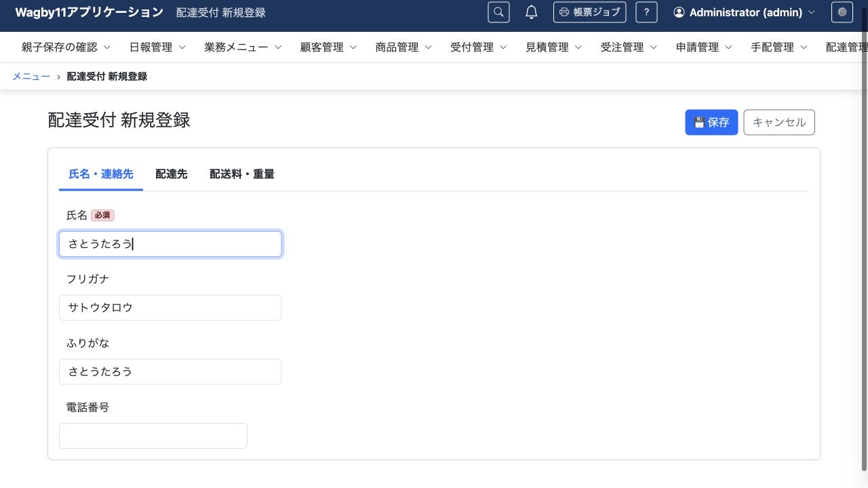Switch to the 配送料・重量 tab
Screen dimensions: 868x488
click(x=242, y=174)
